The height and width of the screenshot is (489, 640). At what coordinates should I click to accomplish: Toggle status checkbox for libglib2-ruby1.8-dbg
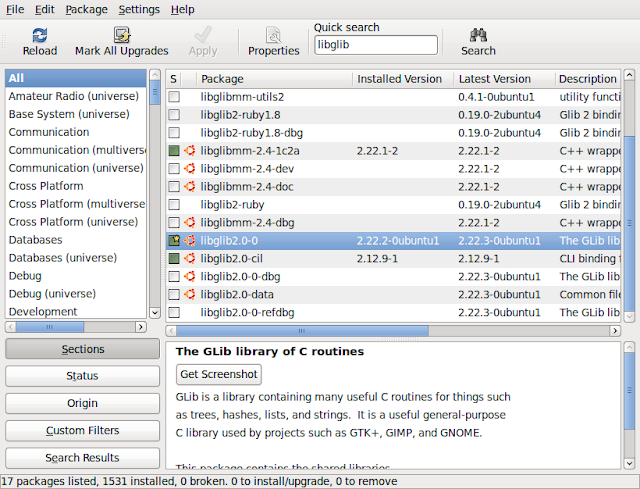tap(174, 133)
